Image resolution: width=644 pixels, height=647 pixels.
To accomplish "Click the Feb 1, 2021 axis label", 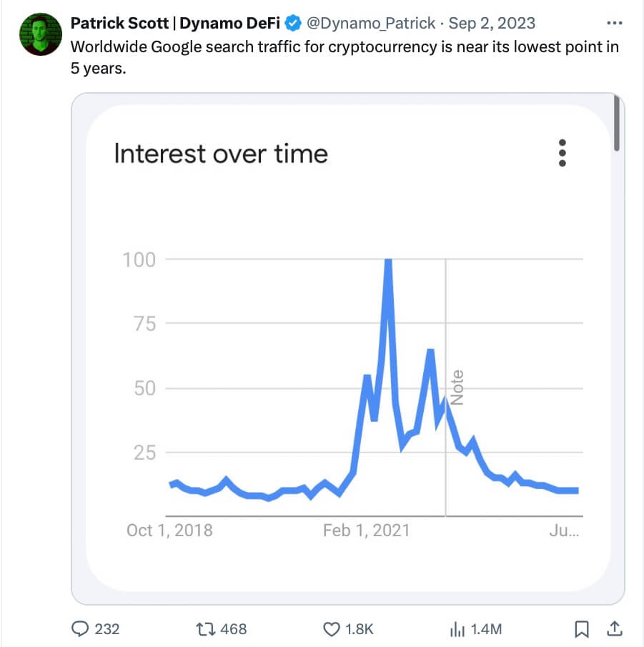I will point(367,530).
